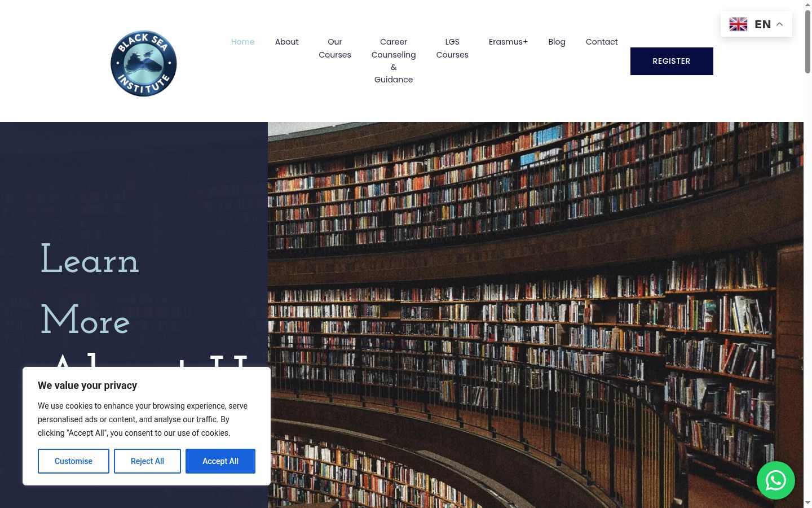812x508 pixels.
Task: Click the page vertical scrollbar thumb
Action: (x=807, y=41)
